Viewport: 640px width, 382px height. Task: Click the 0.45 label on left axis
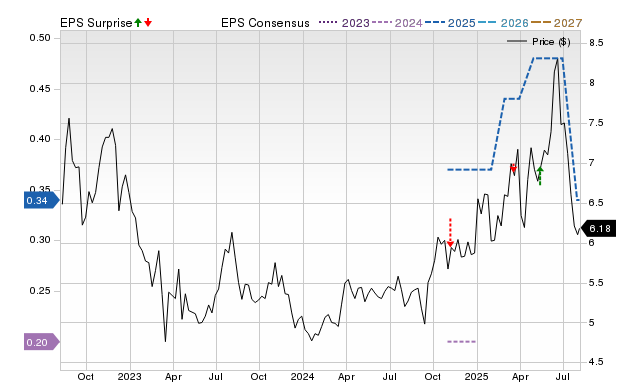pyautogui.click(x=40, y=89)
